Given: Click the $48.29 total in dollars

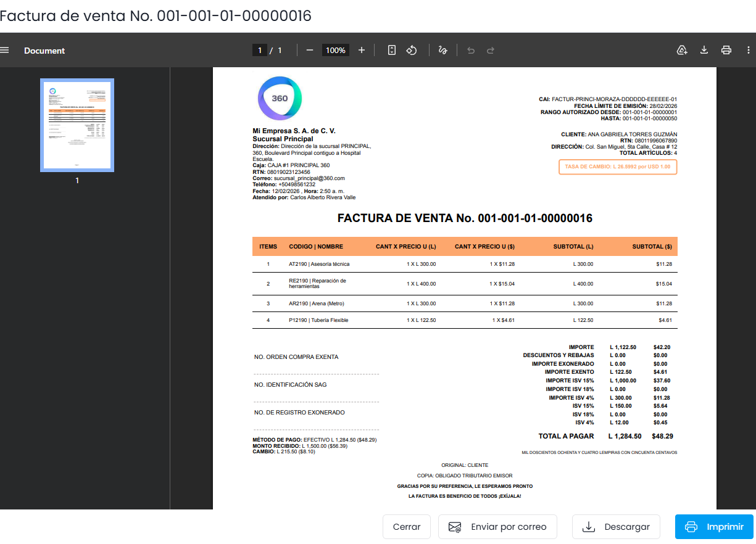Looking at the screenshot, I should click(662, 436).
